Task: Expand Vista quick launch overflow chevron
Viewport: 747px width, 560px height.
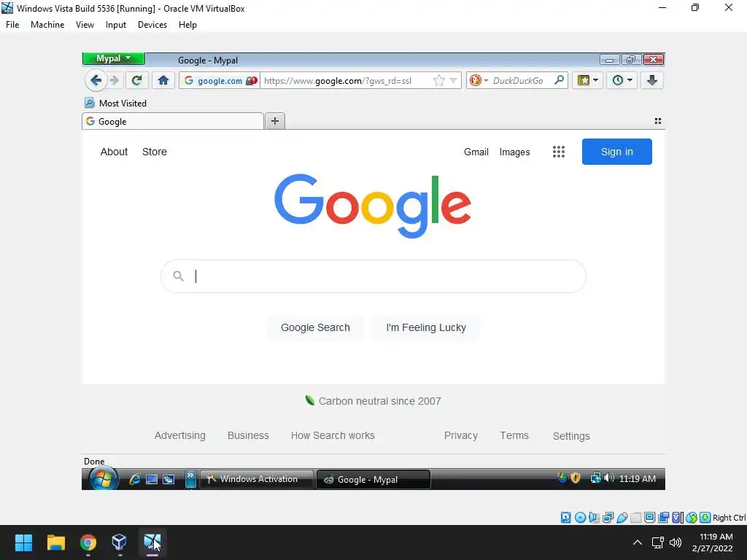Action: (x=190, y=479)
